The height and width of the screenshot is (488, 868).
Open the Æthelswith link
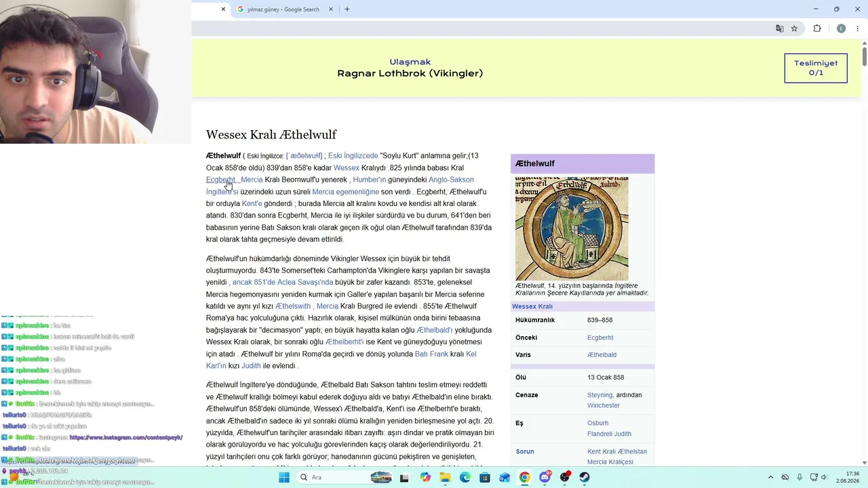[x=293, y=306]
